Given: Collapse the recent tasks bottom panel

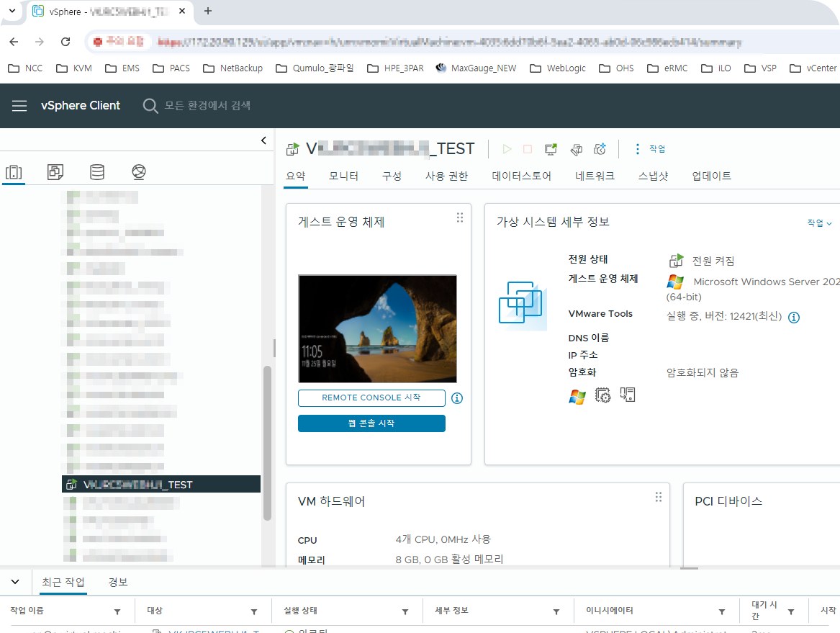Looking at the screenshot, I should click(15, 581).
